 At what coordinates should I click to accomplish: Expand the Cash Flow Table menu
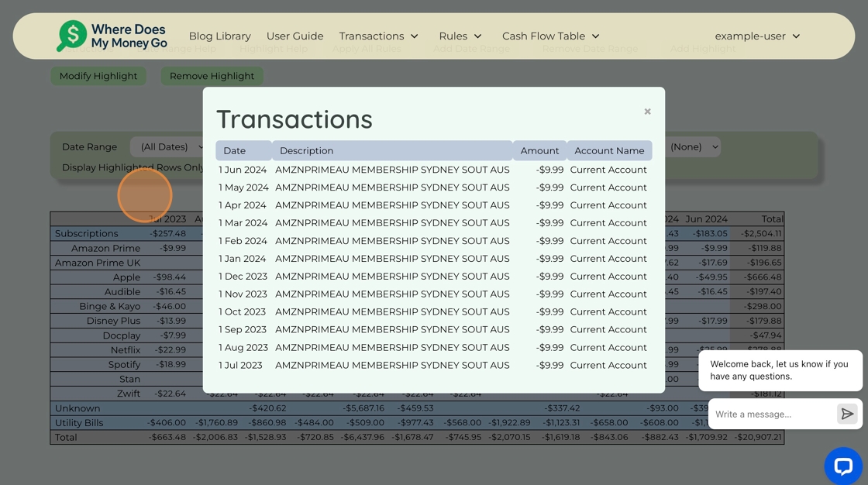pos(551,36)
